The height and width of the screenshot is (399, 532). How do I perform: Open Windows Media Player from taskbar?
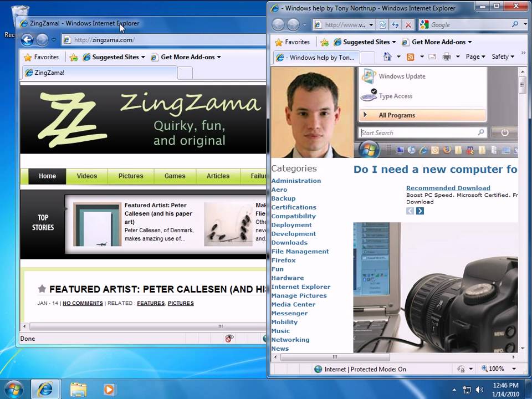[109, 390]
